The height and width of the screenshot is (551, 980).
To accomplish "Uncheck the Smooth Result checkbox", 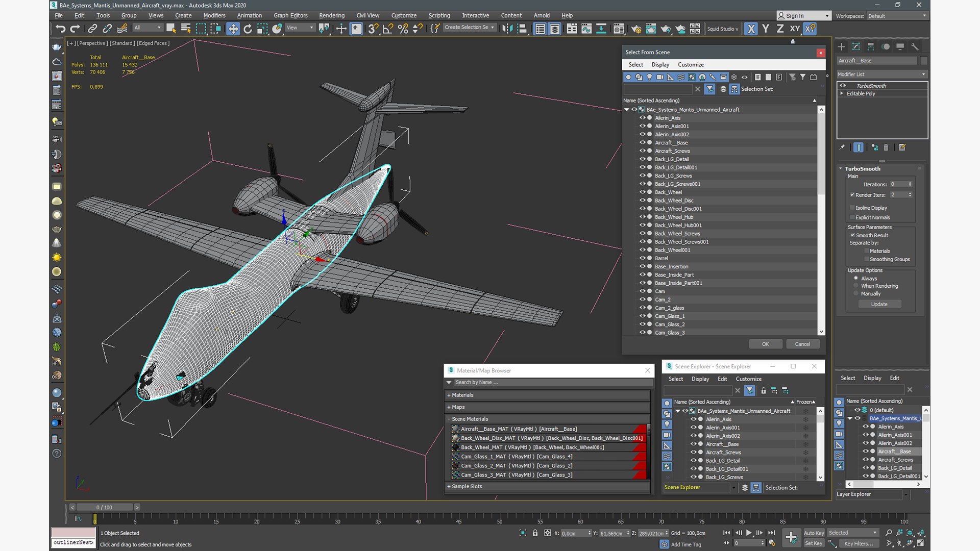I will point(852,235).
